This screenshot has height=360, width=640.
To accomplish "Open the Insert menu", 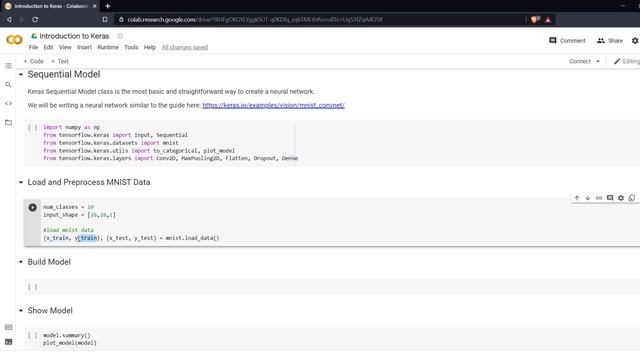I will click(84, 47).
